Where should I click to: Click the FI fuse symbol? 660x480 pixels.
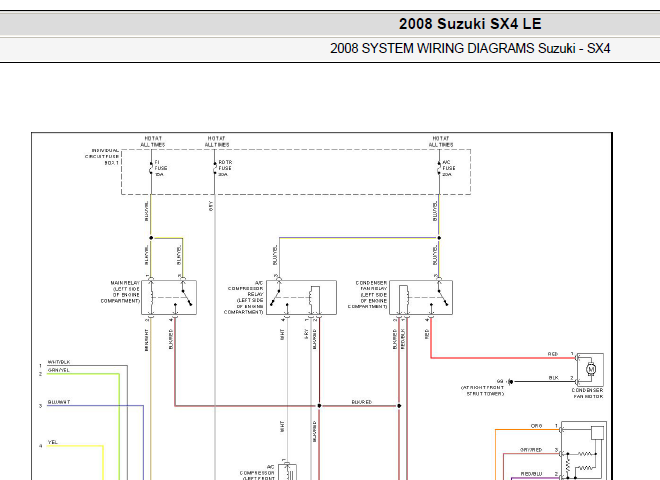(x=151, y=168)
